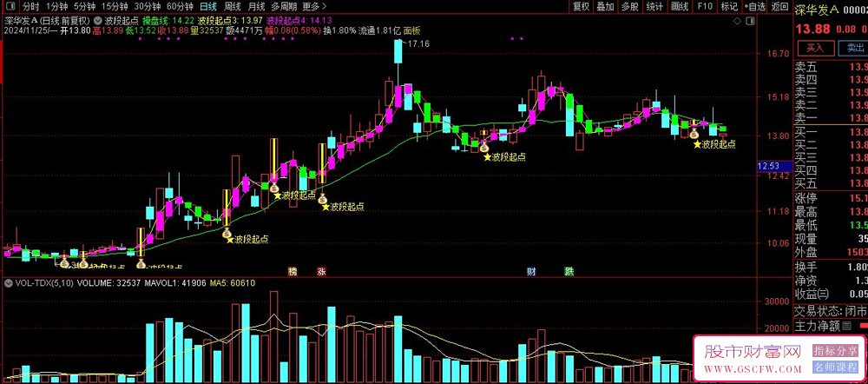Activate the 画线 drawing tool

[x=680, y=7]
